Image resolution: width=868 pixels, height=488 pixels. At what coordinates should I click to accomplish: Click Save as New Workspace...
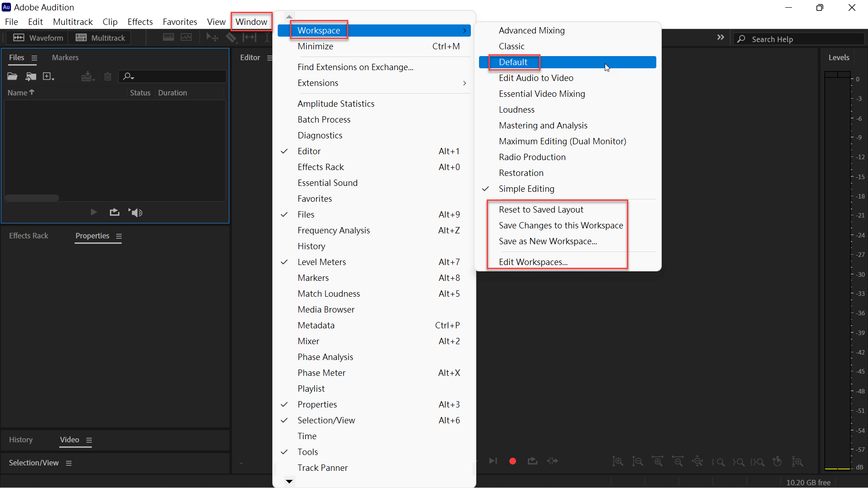point(567,241)
